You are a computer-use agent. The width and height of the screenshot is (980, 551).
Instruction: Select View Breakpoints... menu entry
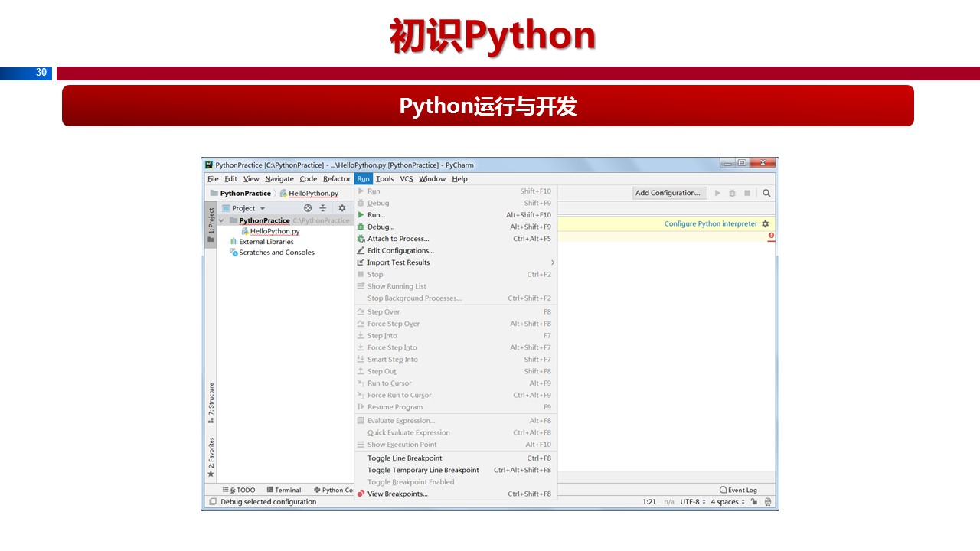tap(456, 494)
